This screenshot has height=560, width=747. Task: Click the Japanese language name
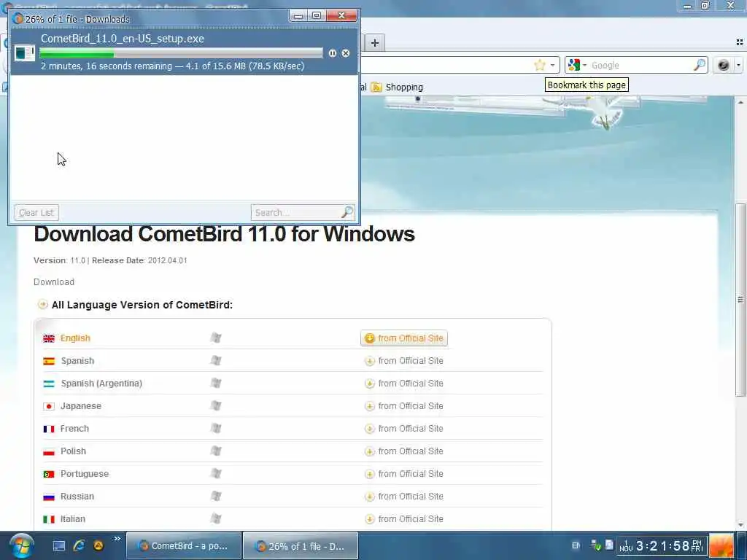[80, 406]
